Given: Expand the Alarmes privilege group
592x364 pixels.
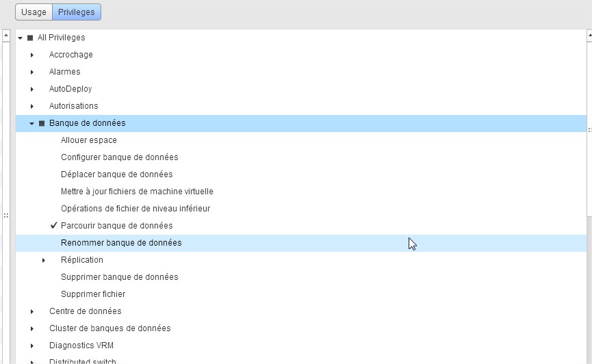Looking at the screenshot, I should [x=32, y=72].
